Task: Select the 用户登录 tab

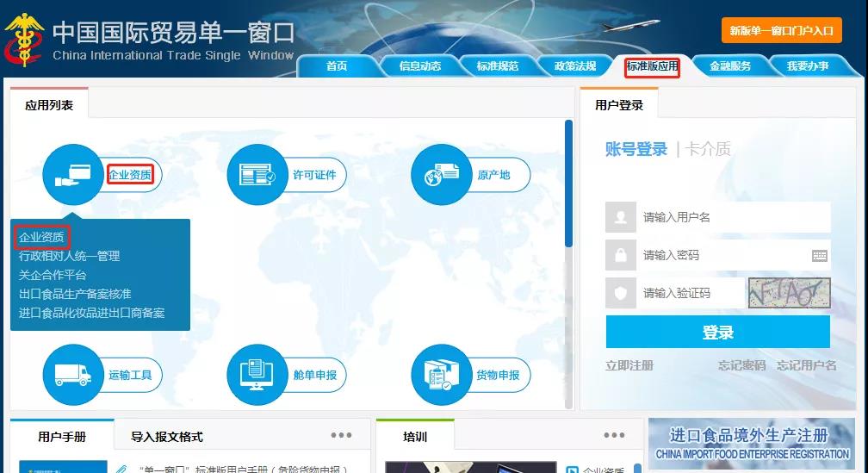Action: point(619,105)
